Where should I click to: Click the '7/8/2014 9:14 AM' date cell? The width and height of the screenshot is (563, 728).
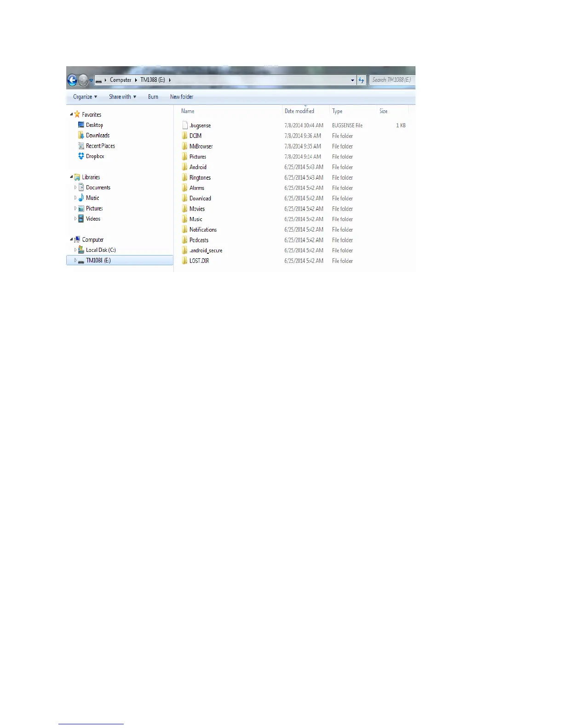point(303,157)
